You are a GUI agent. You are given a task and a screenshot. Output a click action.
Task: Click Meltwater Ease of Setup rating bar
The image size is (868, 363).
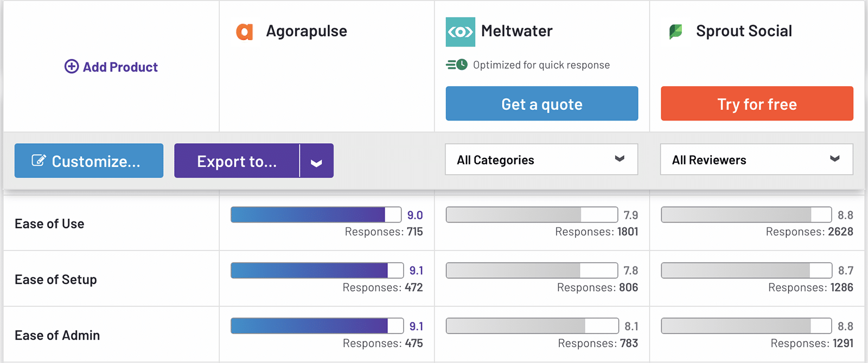[x=532, y=270]
